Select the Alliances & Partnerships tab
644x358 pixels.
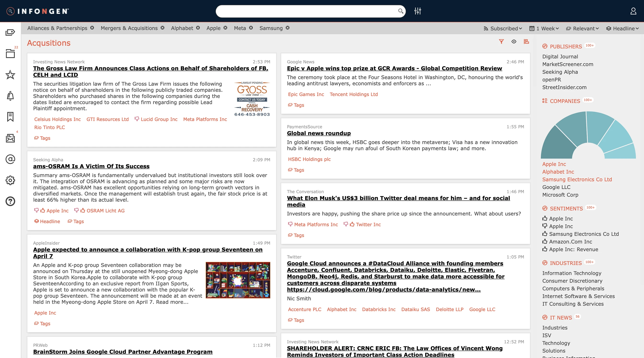57,28
